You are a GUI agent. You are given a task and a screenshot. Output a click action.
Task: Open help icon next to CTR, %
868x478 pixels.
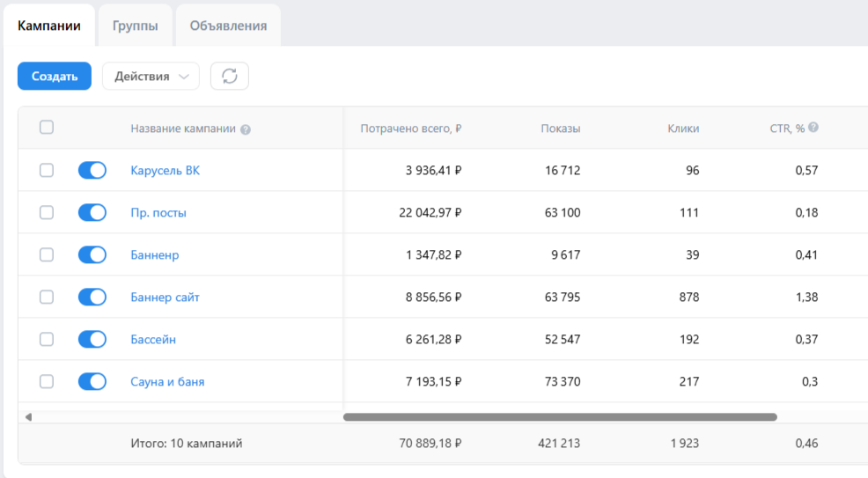tap(813, 128)
